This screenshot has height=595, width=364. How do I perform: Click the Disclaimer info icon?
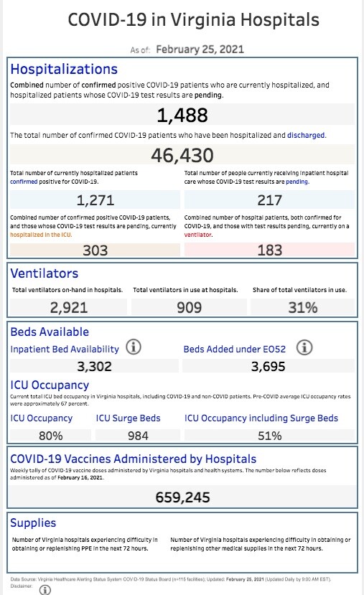45,590
